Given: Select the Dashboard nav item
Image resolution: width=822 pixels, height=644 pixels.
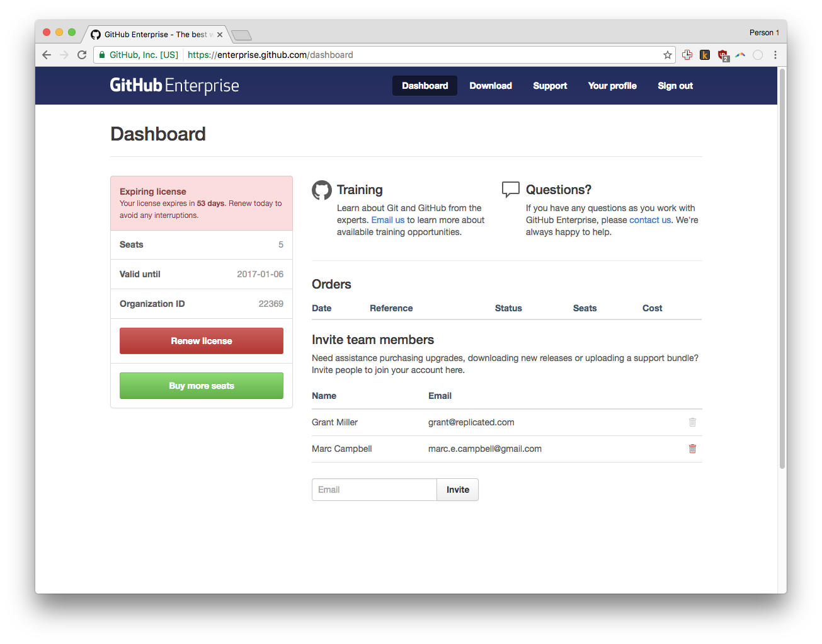Looking at the screenshot, I should coord(425,86).
